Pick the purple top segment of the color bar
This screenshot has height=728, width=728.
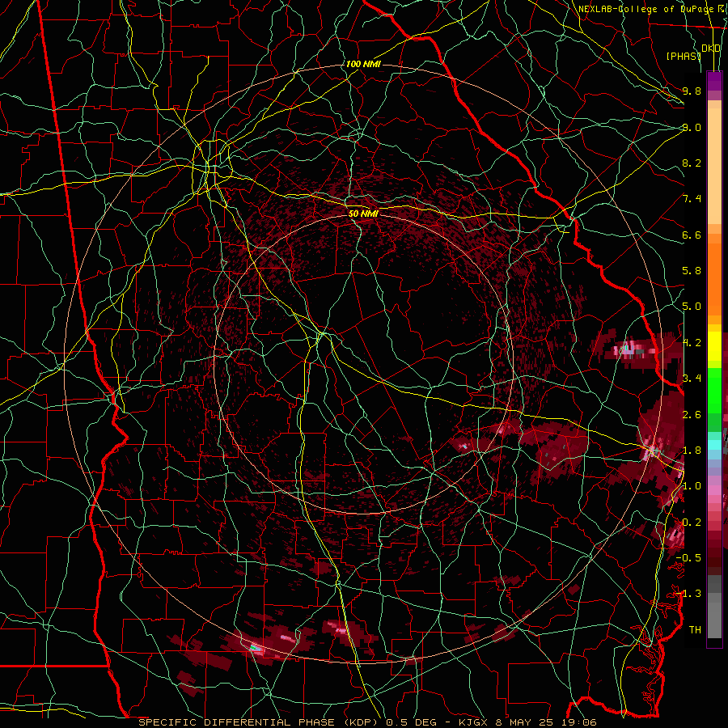(714, 81)
